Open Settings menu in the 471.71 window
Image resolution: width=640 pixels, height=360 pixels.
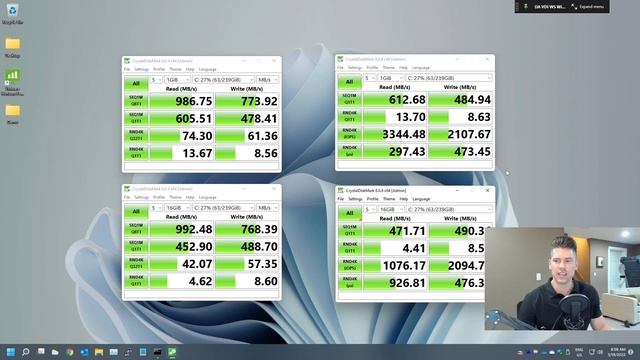click(x=355, y=199)
